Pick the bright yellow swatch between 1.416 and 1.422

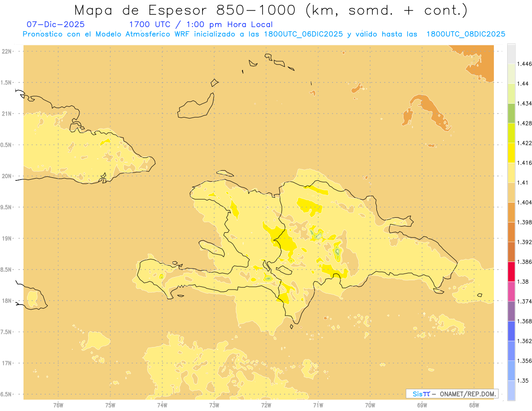[511, 153]
